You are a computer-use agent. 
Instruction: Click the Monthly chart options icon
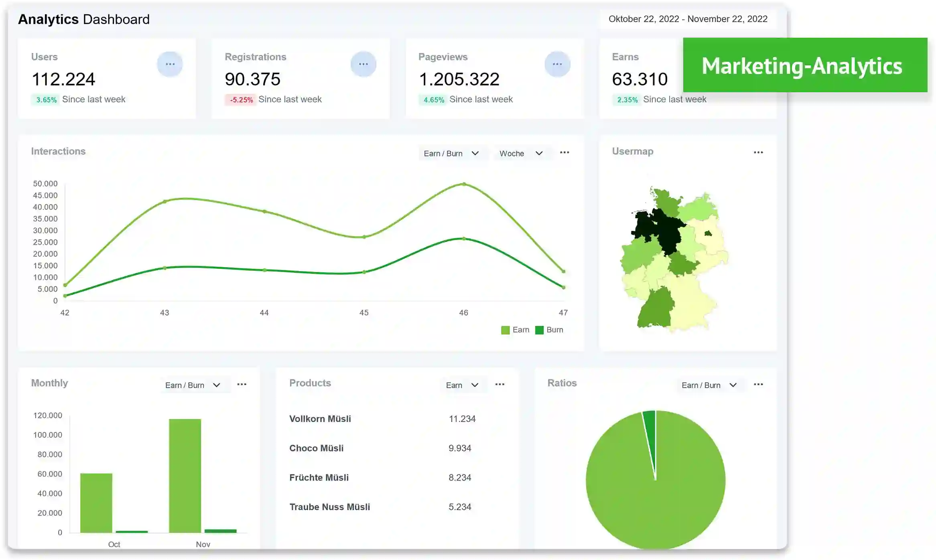242,385
